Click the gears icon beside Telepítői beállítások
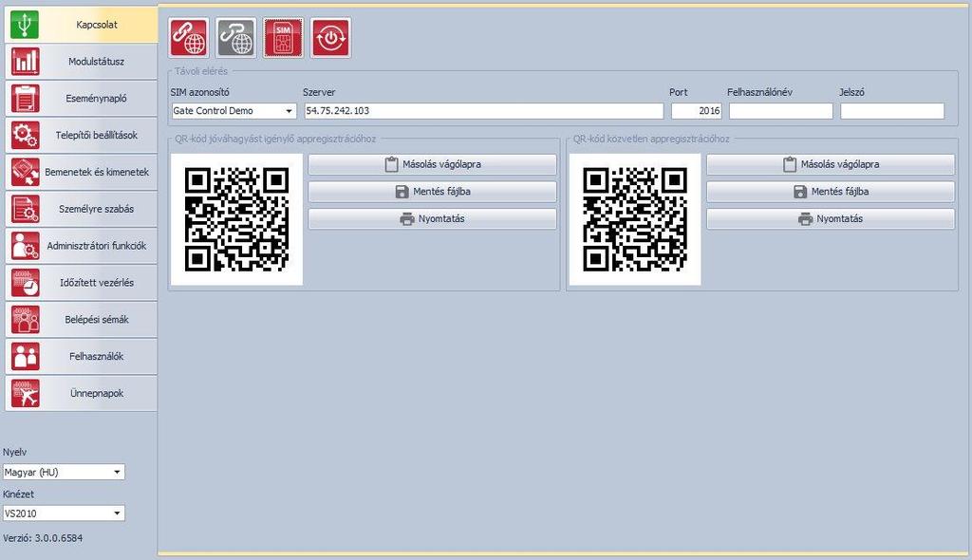Image resolution: width=972 pixels, height=560 pixels. 25,135
